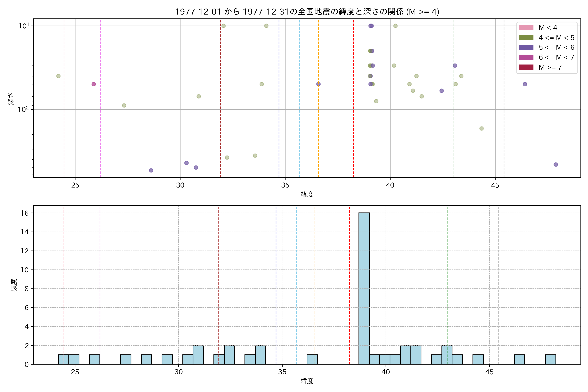
Task: Click the purple point at far right bottom
Action: [556, 164]
